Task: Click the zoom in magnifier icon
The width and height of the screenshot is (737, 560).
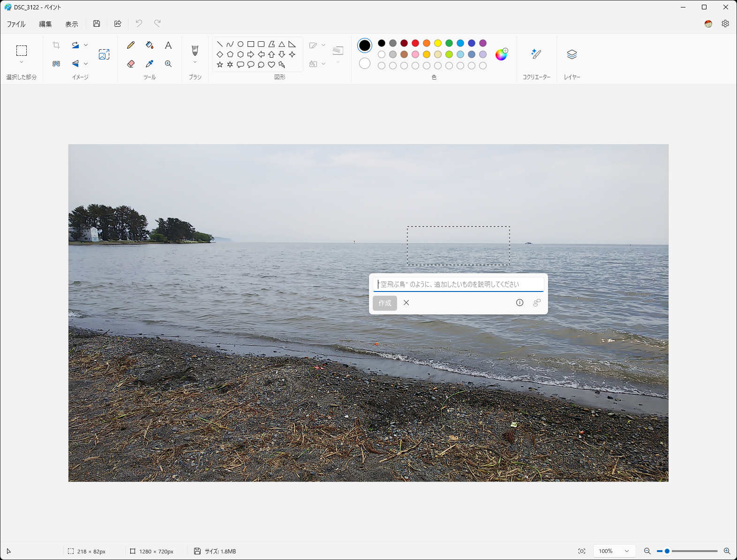Action: [x=727, y=551]
